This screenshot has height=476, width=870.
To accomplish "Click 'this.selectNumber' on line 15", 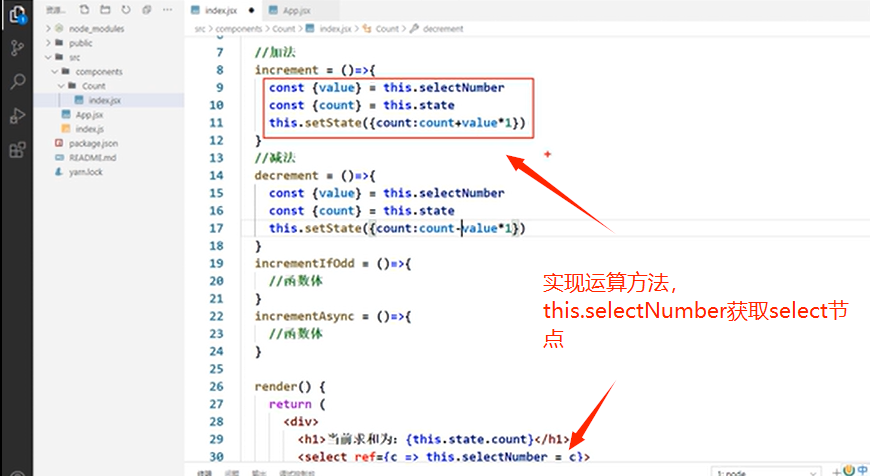I will 443,193.
